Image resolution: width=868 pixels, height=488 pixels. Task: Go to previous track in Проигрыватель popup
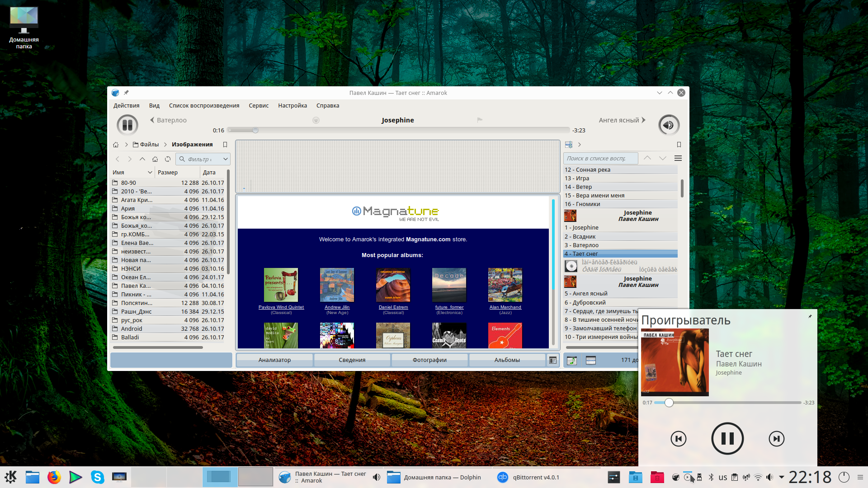[x=678, y=438]
